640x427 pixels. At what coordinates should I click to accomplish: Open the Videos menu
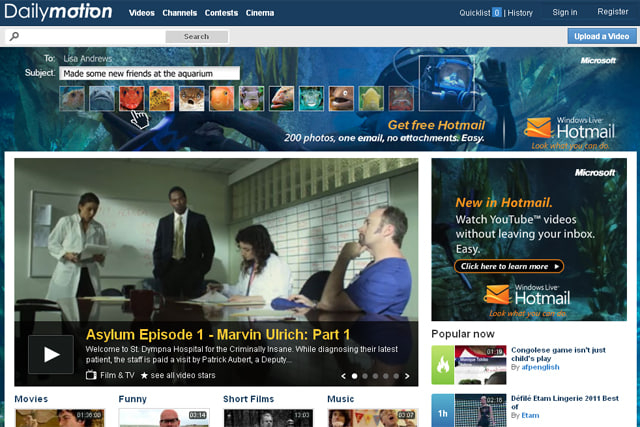coord(142,13)
